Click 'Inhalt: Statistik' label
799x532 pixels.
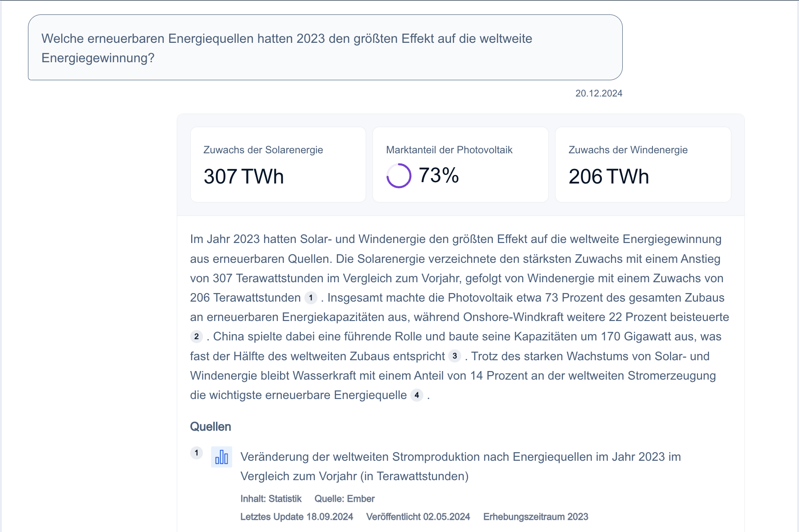[x=271, y=499]
